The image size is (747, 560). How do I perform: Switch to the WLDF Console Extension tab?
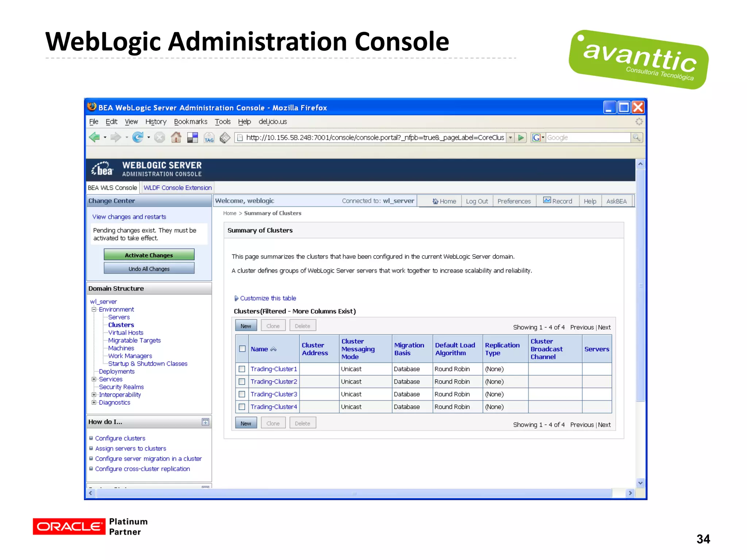pos(178,188)
